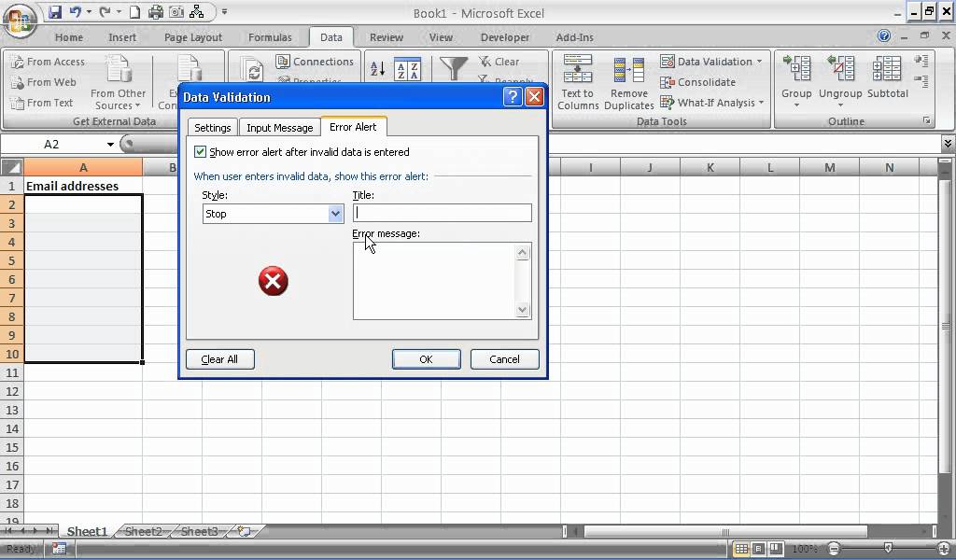Click Hide Detail icon in Outline
This screenshot has width=956, height=560.
click(921, 81)
